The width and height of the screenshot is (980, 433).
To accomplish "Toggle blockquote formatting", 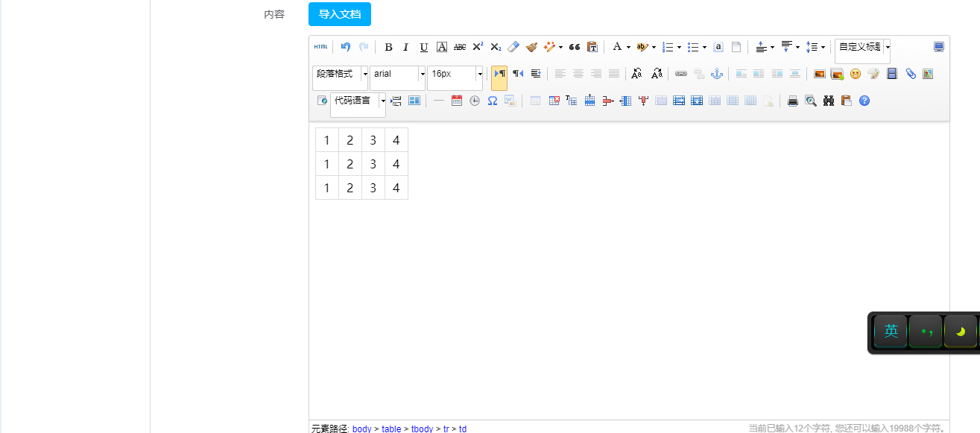I will coord(575,47).
